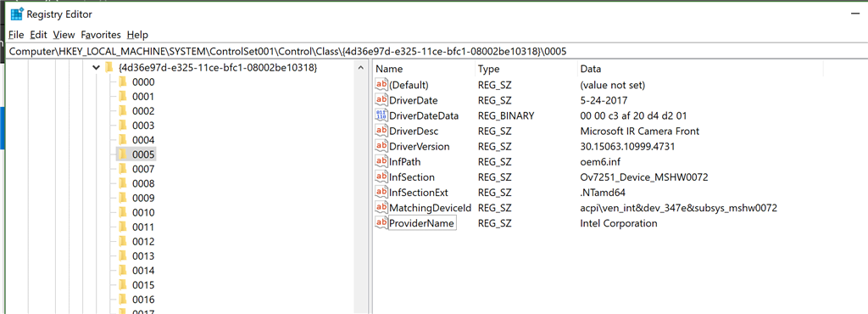The height and width of the screenshot is (314, 868).
Task: Select the InfSectionExt value name
Action: pos(419,192)
